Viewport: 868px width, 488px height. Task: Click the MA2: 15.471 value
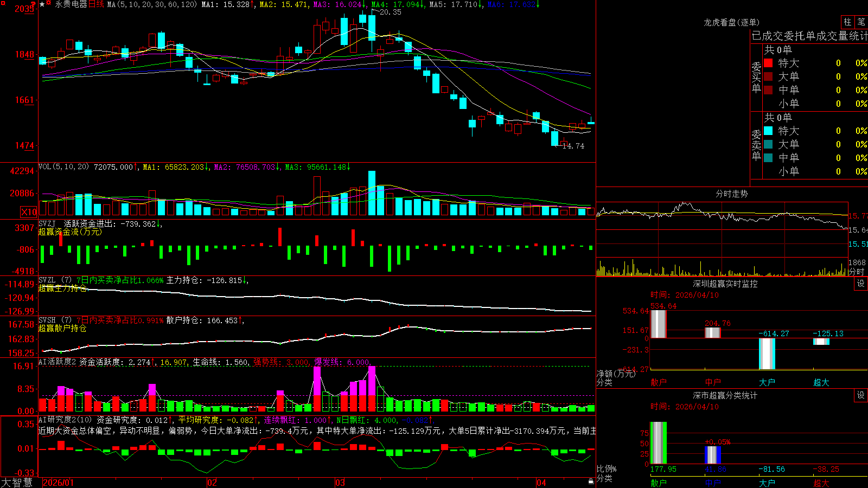click(283, 4)
